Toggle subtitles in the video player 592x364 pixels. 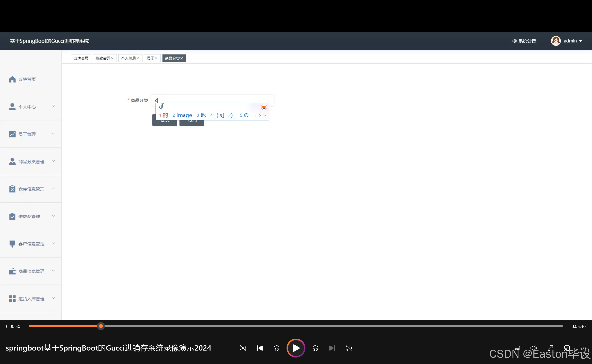pyautogui.click(x=517, y=348)
